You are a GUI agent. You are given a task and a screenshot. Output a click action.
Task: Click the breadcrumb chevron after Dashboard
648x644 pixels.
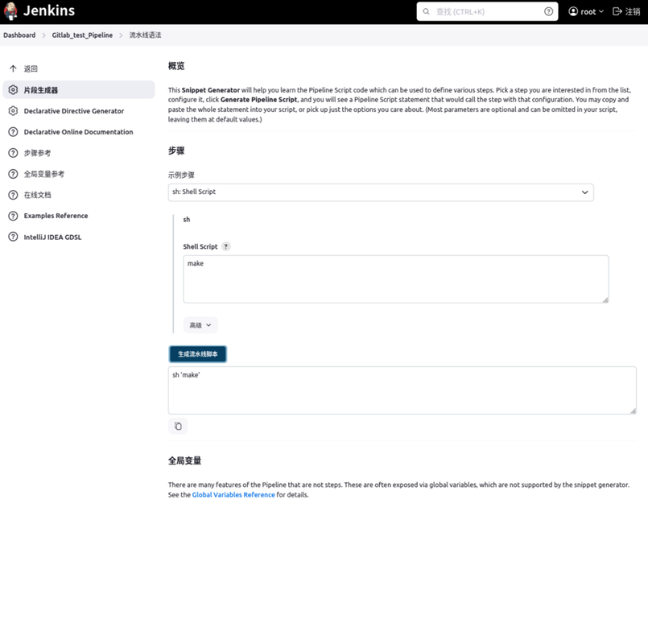[43, 35]
